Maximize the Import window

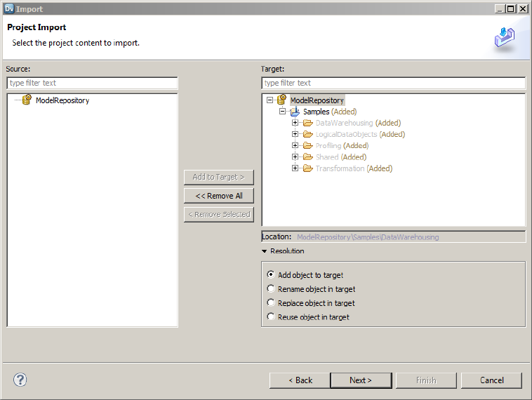(511, 9)
